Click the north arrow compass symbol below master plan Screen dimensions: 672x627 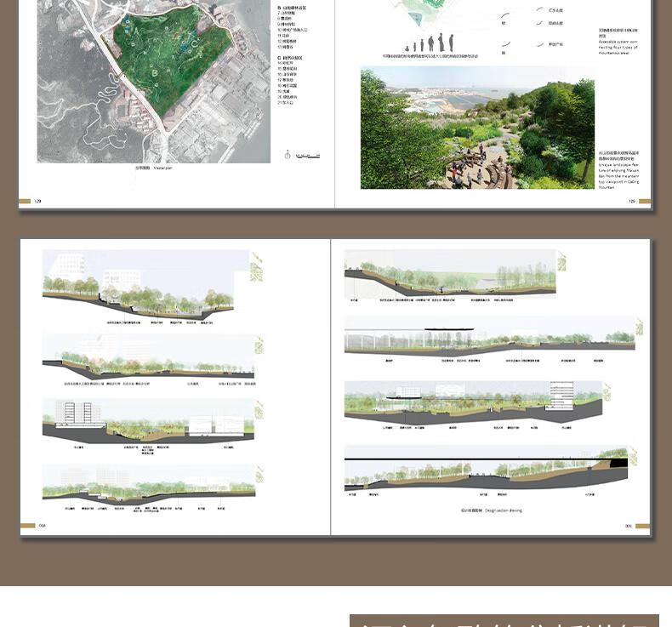click(x=288, y=154)
